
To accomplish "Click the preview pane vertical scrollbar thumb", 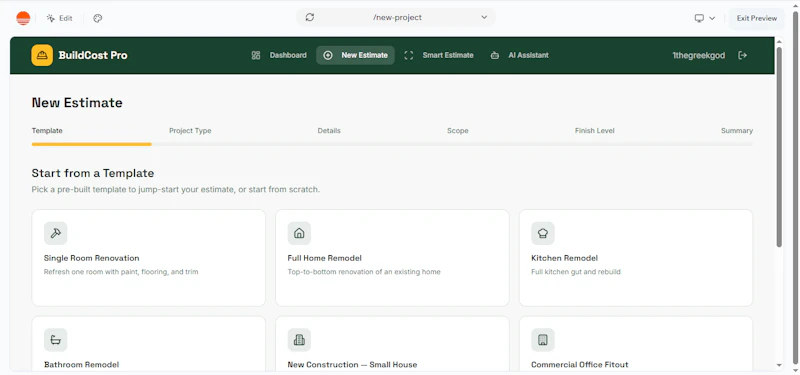I will (x=779, y=147).
